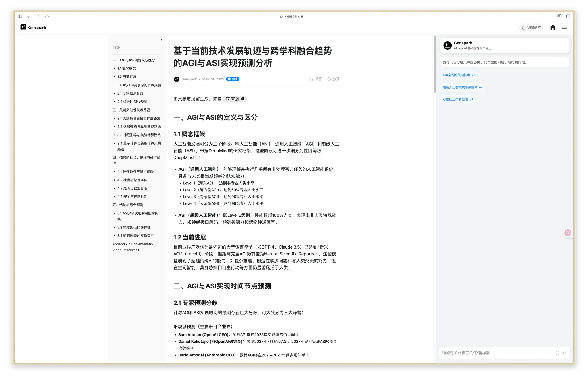Select 2.1 专家预测分歧 in the outline
Viewport: 588px width, 380px height.
click(130, 93)
